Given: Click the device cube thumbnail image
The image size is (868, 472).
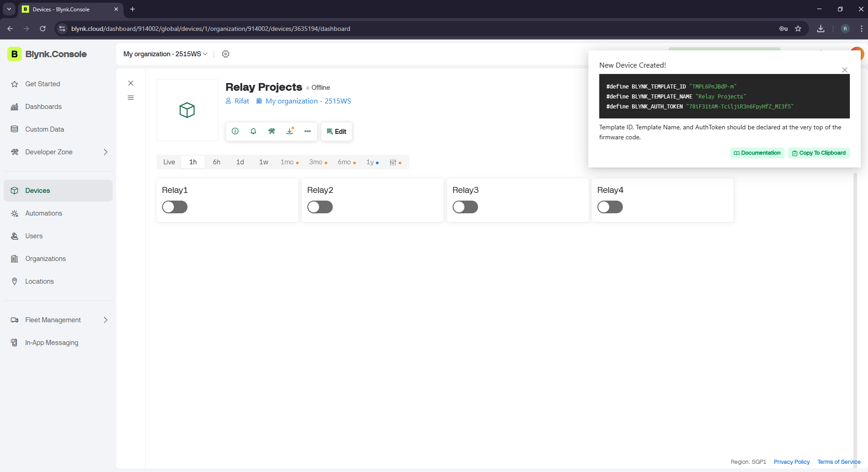Looking at the screenshot, I should (x=187, y=110).
